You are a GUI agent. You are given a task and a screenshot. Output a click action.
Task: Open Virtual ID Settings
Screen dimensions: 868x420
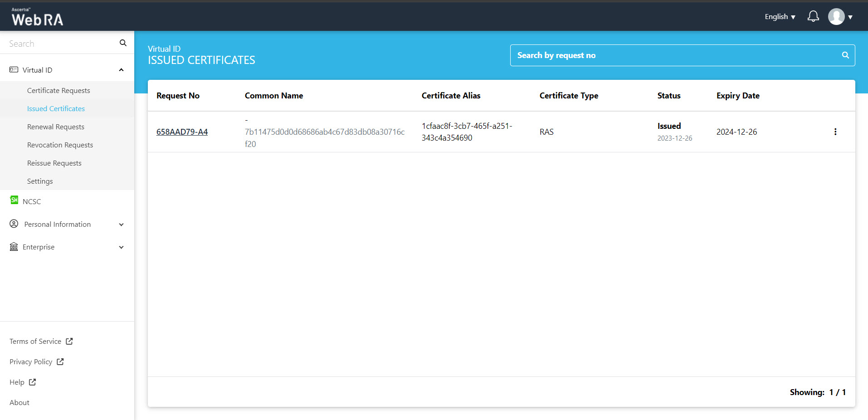40,181
